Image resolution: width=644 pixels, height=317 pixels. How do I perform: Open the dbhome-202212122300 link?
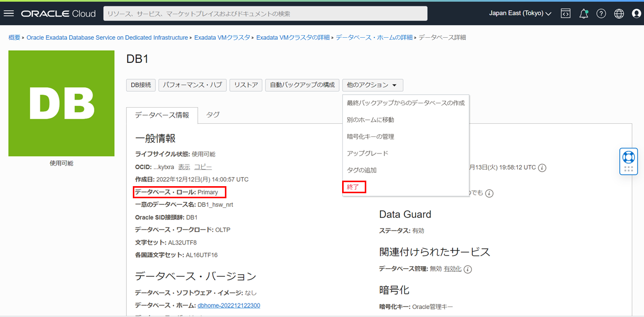pos(229,305)
